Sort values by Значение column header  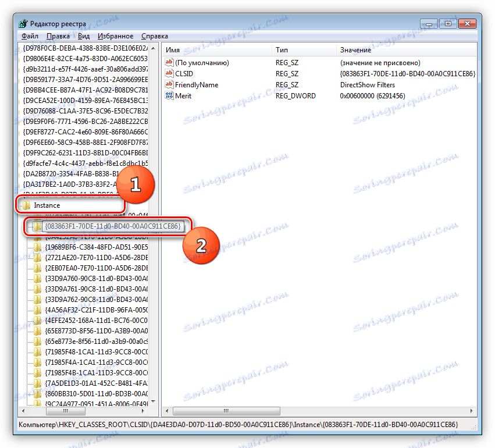coord(407,50)
